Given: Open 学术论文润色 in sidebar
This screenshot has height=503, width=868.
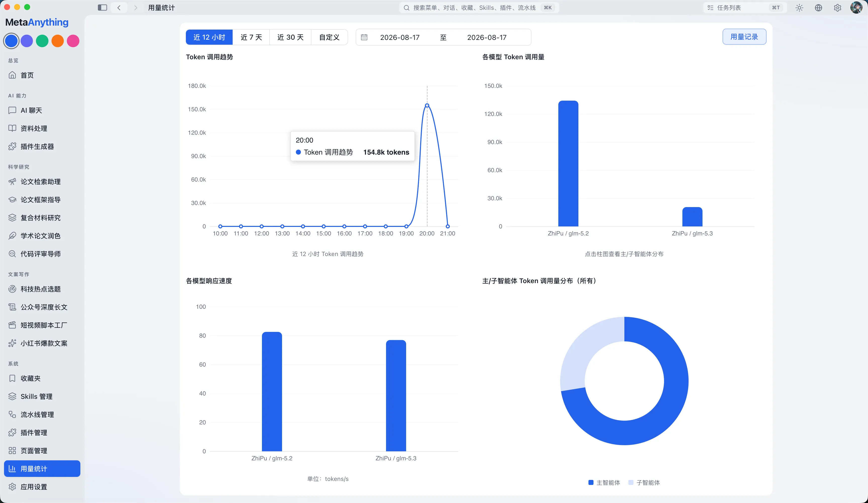Looking at the screenshot, I should click(x=42, y=236).
